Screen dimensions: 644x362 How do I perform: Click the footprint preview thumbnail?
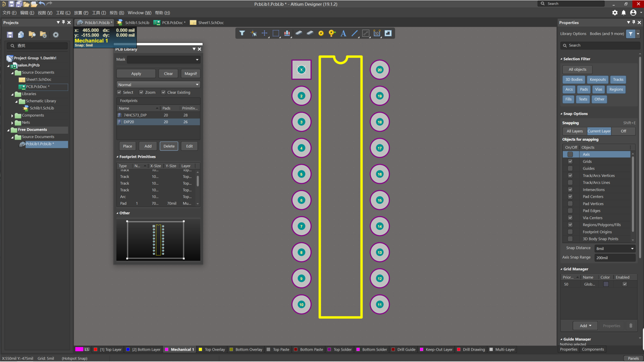(158, 240)
